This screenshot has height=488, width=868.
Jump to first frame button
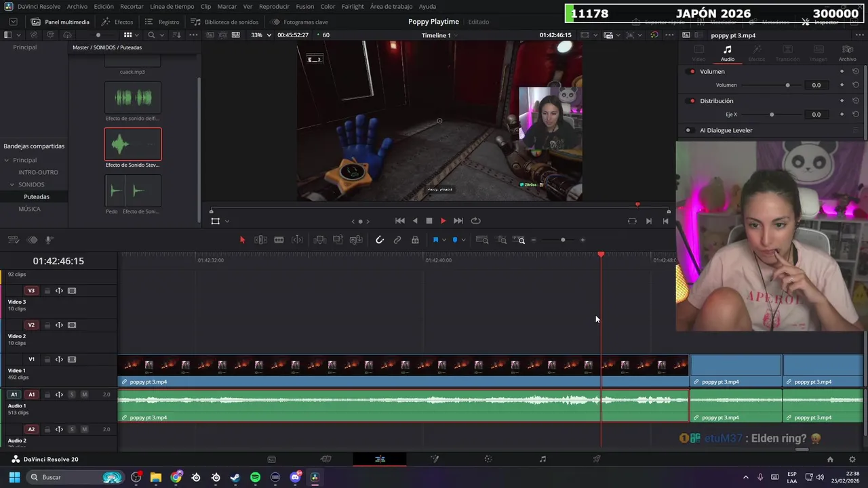pyautogui.click(x=400, y=221)
